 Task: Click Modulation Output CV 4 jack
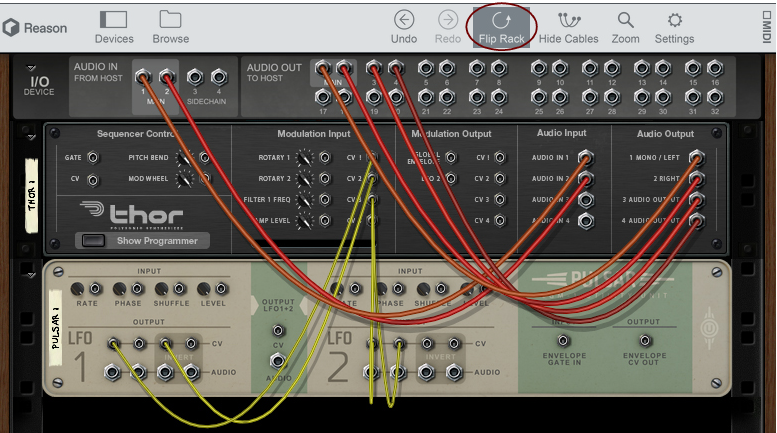pyautogui.click(x=500, y=220)
